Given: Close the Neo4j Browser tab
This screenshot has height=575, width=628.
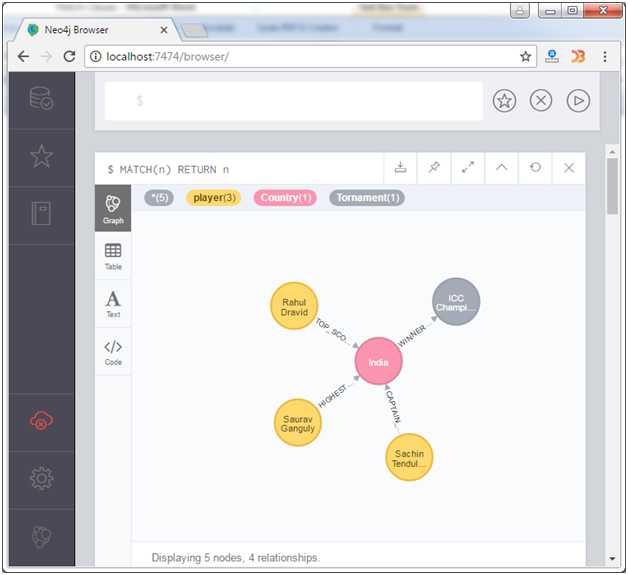Looking at the screenshot, I should coord(163,30).
